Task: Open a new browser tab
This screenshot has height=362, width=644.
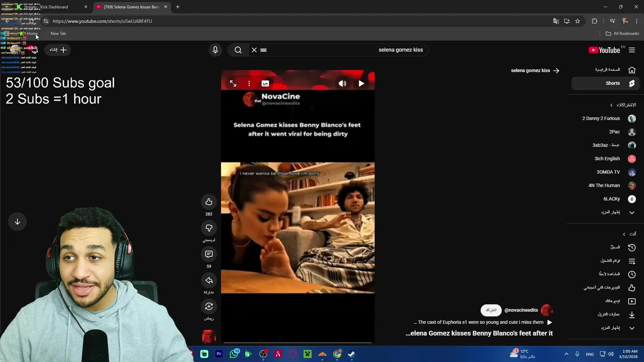Action: click(178, 7)
